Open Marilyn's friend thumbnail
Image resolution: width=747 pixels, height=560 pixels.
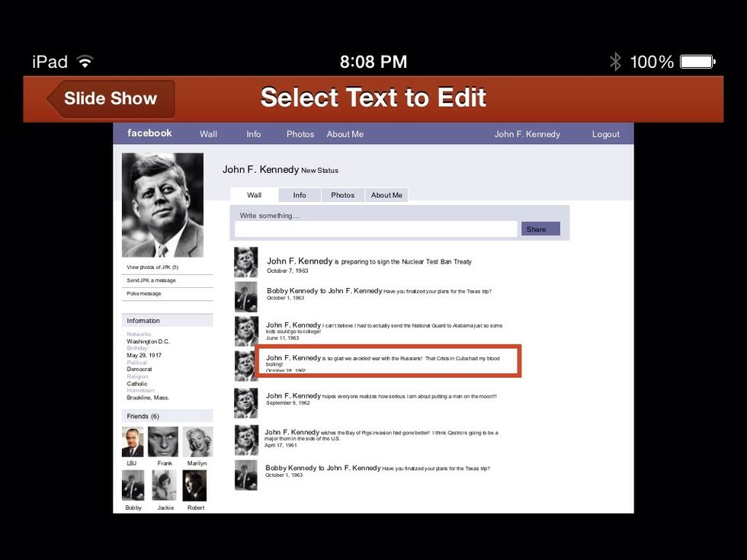coord(197,442)
